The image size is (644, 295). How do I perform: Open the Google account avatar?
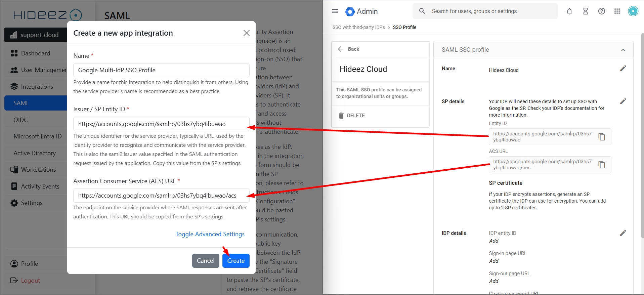pos(633,11)
